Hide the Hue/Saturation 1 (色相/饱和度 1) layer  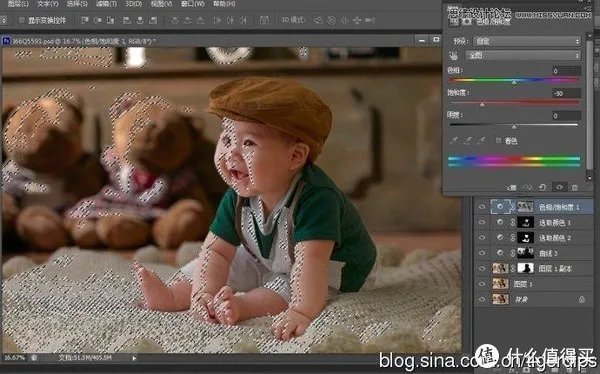[x=482, y=207]
